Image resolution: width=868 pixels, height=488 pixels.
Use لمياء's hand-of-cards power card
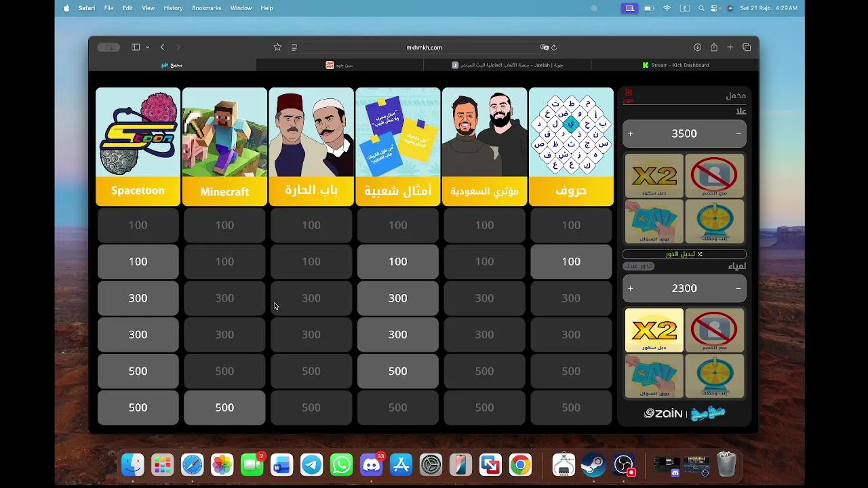[654, 375]
